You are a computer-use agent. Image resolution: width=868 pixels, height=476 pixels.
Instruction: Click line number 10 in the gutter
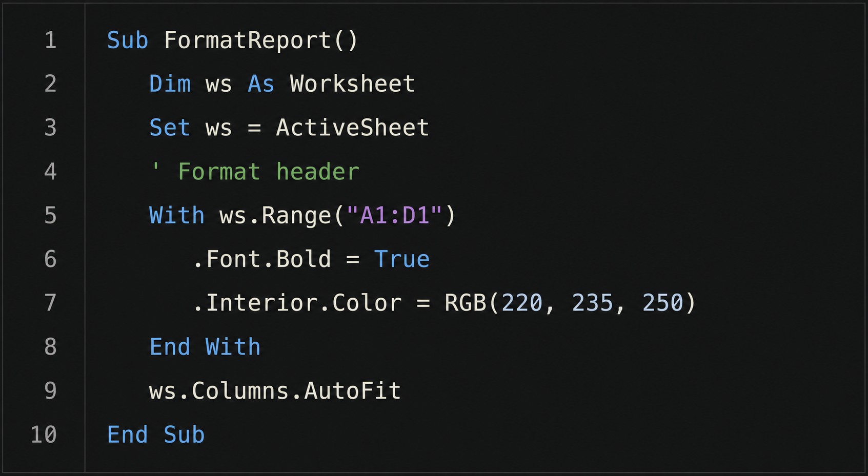pos(44,434)
